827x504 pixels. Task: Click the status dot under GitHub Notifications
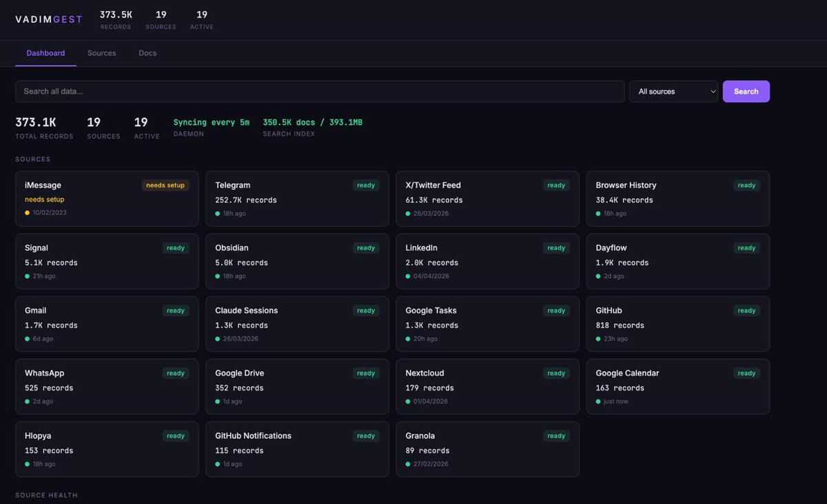coord(218,464)
